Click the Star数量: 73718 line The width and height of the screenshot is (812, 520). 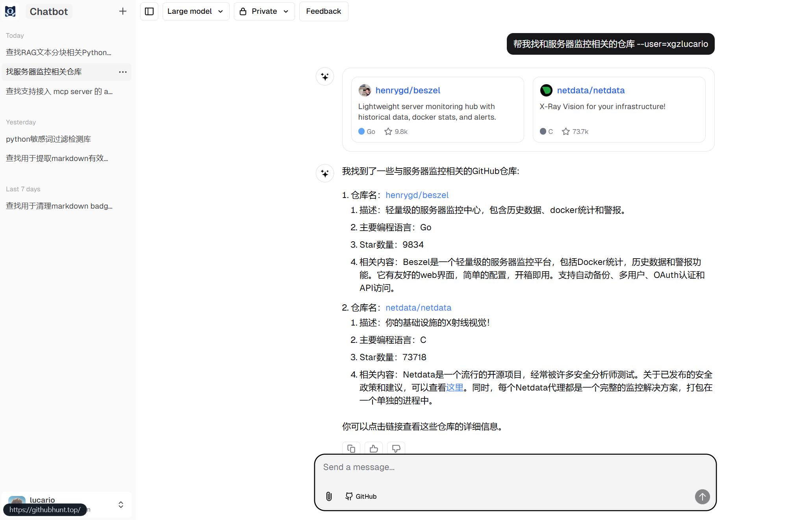[x=393, y=357]
